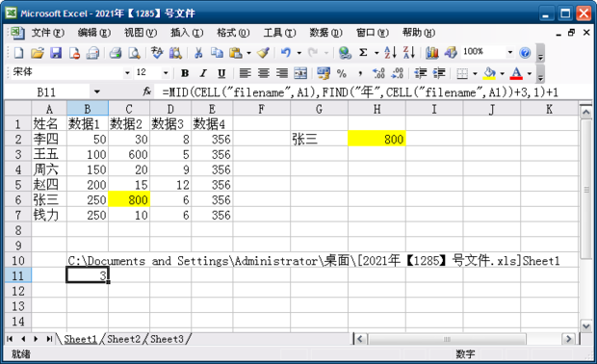
Task: Click the AutoSum sigma icon
Action: (x=363, y=53)
